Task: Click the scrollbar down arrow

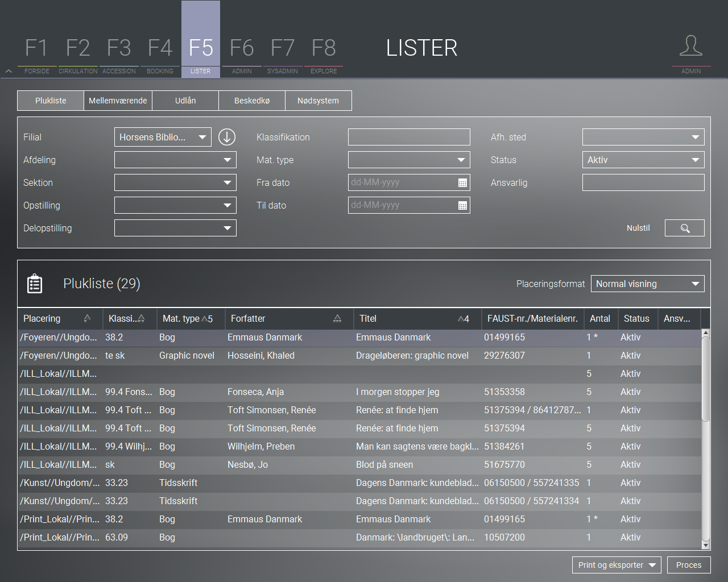Action: [x=706, y=546]
